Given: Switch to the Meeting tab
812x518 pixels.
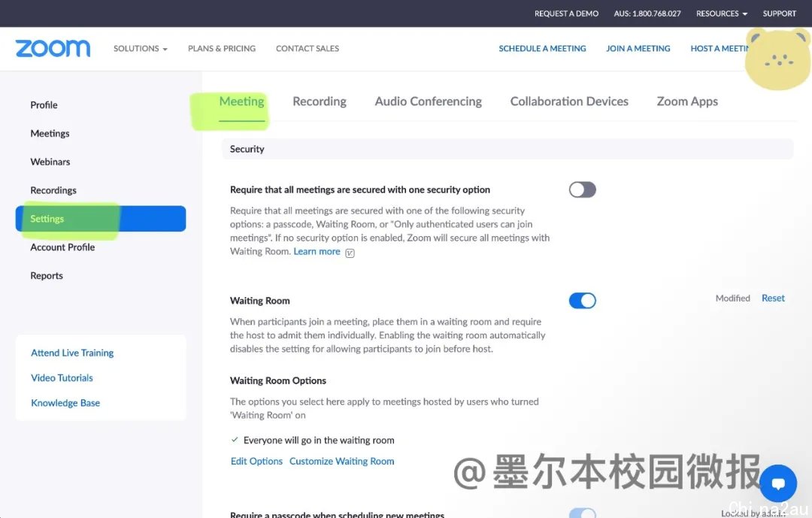Looking at the screenshot, I should [242, 101].
